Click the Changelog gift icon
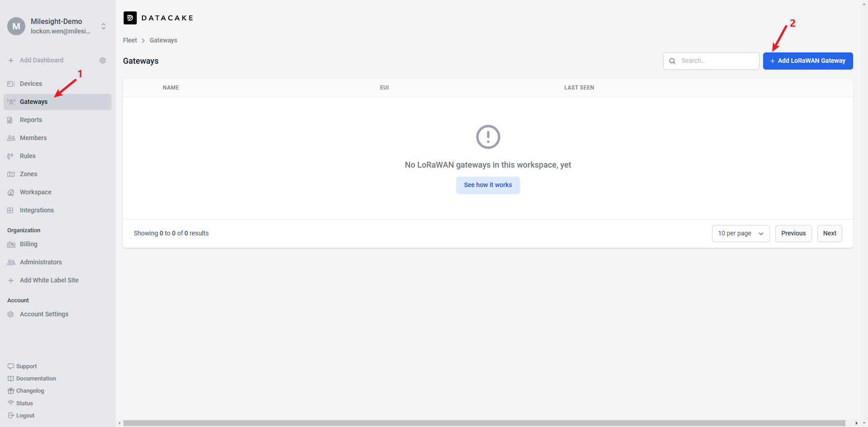868x427 pixels. (x=11, y=391)
